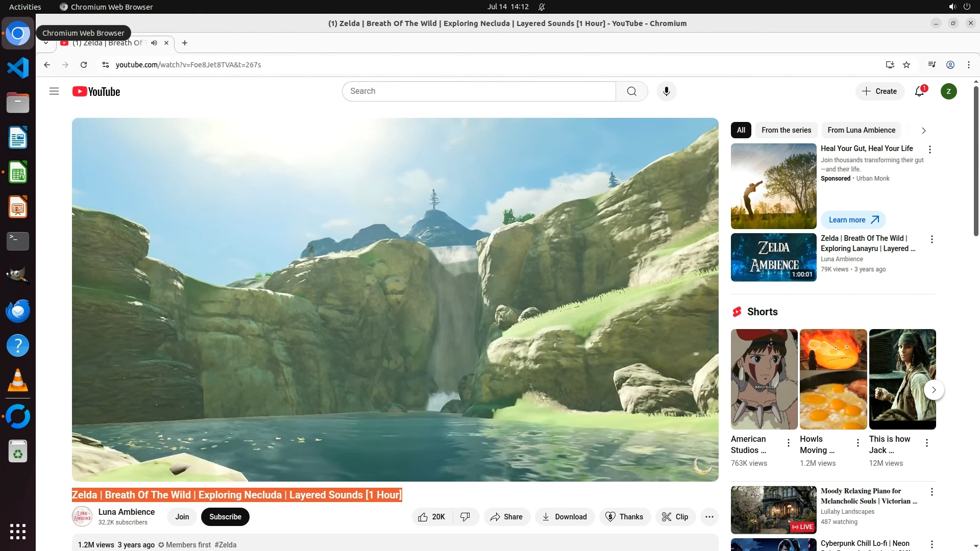Click the Subscribe button
This screenshot has width=980, height=551.
(225, 517)
